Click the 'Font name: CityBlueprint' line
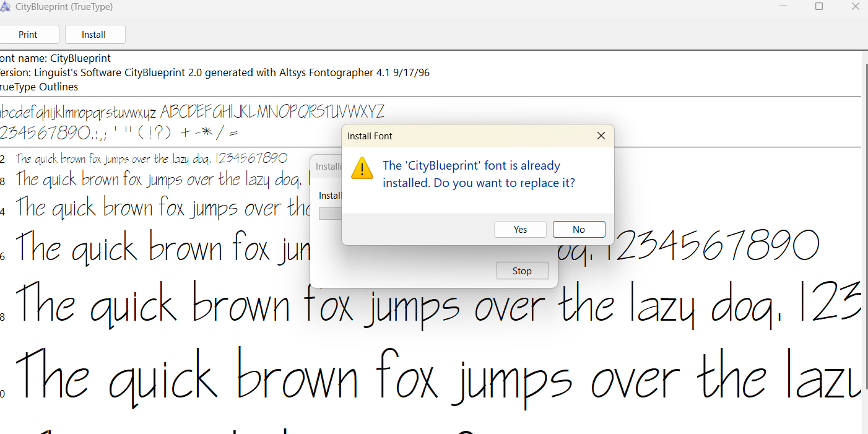Screen dimensions: 868x434 coord(55,58)
